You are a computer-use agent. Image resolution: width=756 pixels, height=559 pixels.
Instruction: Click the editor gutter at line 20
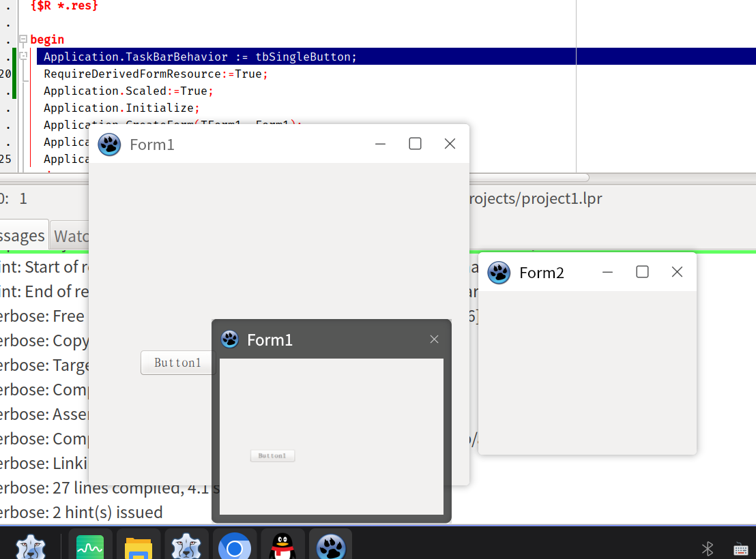pos(5,74)
